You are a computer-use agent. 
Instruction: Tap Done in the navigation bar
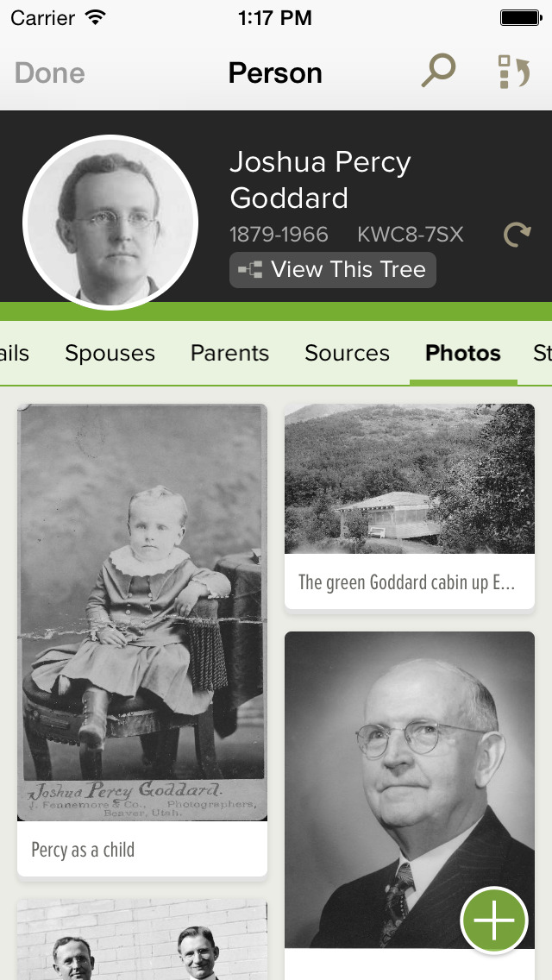click(50, 73)
